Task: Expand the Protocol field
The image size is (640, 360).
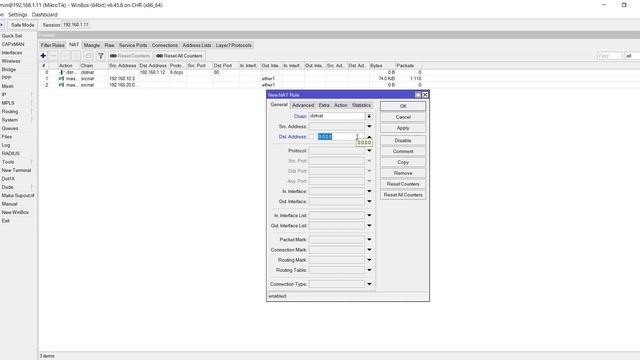Action: tap(369, 151)
